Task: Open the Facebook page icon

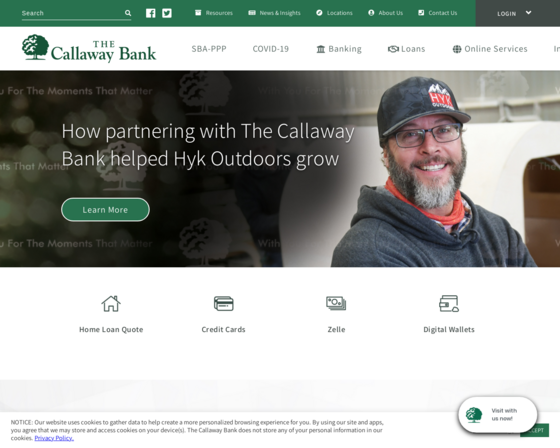Action: pyautogui.click(x=151, y=13)
